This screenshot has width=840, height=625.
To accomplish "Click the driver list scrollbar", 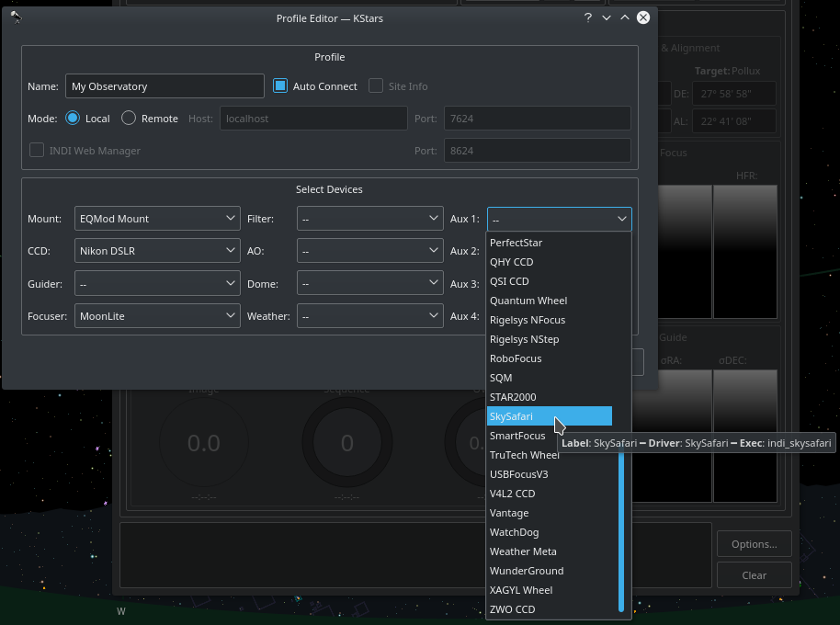I will tap(621, 530).
